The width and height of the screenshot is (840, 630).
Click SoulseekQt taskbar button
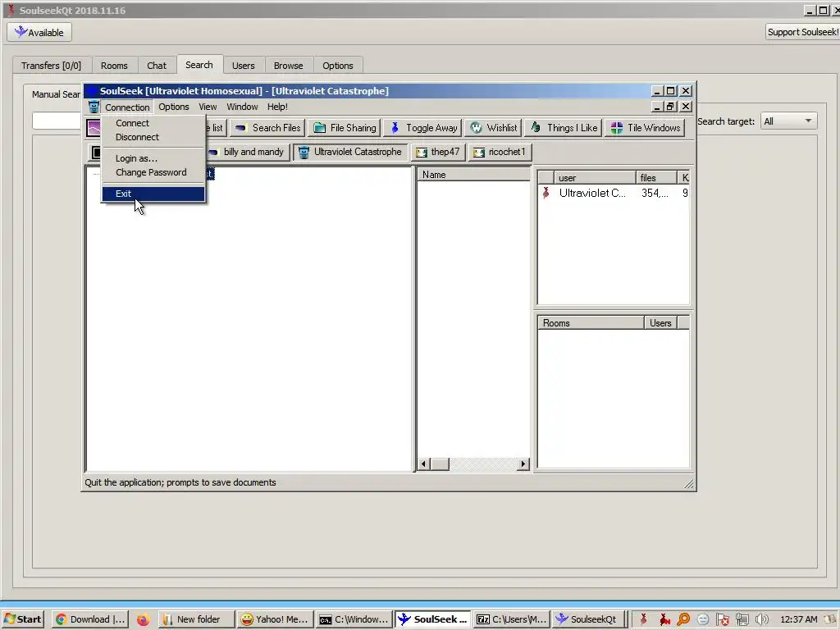589,620
